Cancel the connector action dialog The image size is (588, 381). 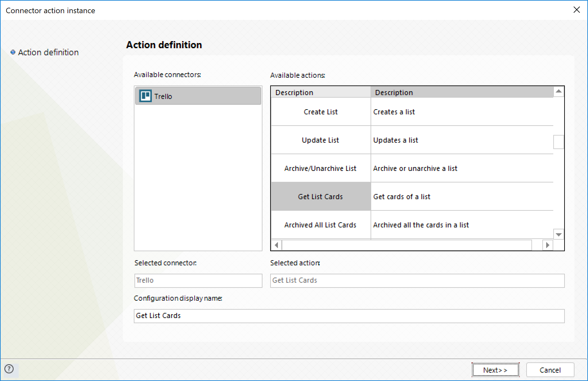pyautogui.click(x=550, y=370)
